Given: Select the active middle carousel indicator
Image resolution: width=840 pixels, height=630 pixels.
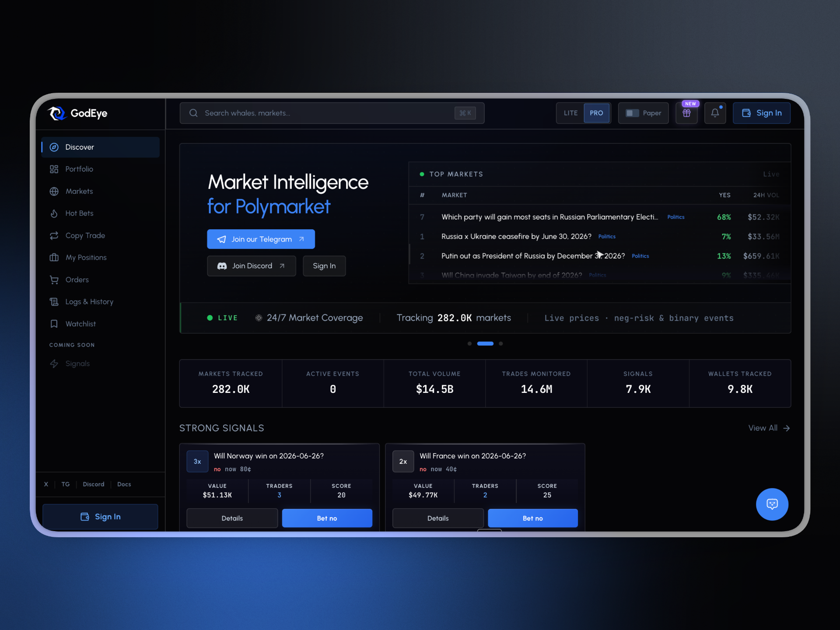Looking at the screenshot, I should 485,343.
